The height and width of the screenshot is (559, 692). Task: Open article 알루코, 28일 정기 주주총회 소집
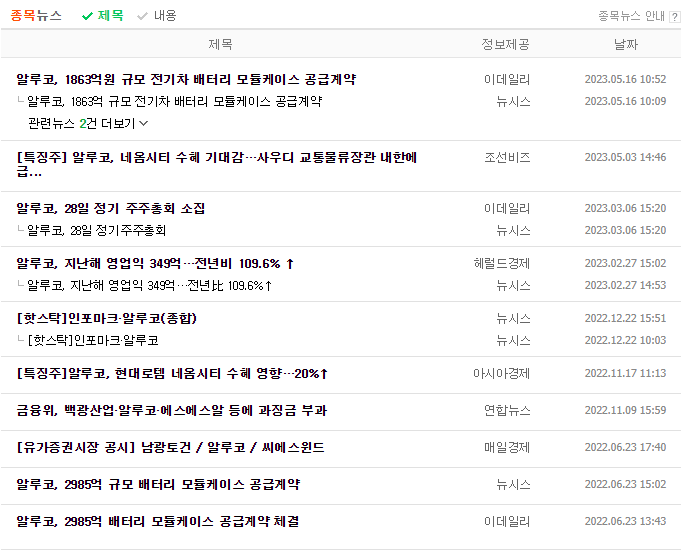pos(111,208)
